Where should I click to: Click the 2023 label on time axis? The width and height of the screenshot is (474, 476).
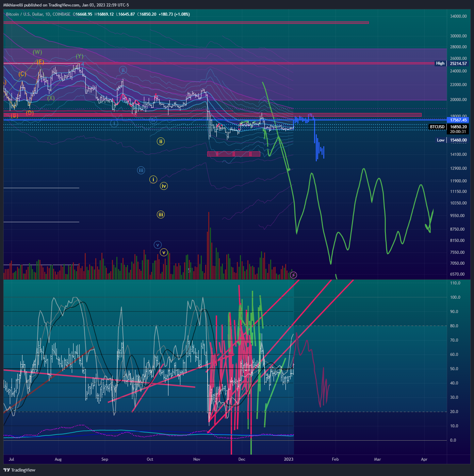289,459
